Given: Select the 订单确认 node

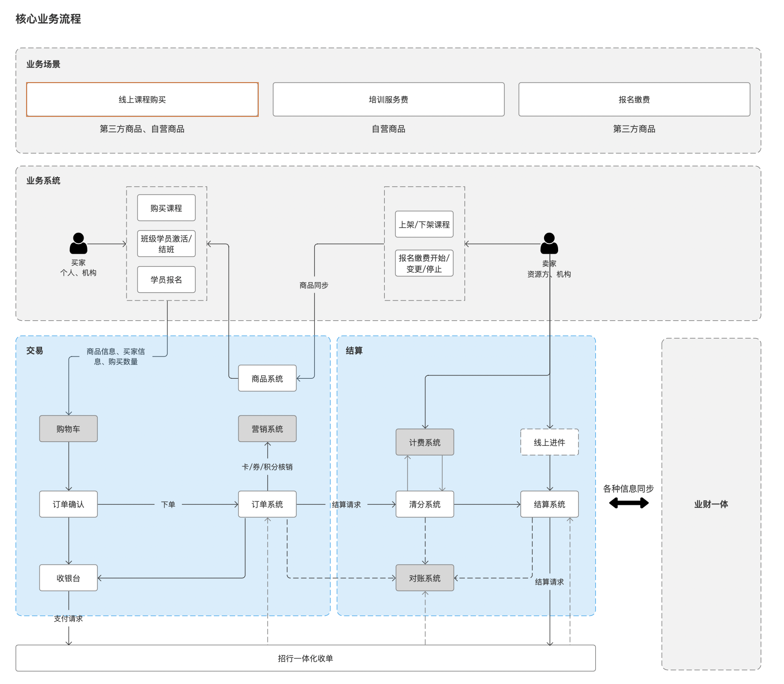Looking at the screenshot, I should click(69, 504).
